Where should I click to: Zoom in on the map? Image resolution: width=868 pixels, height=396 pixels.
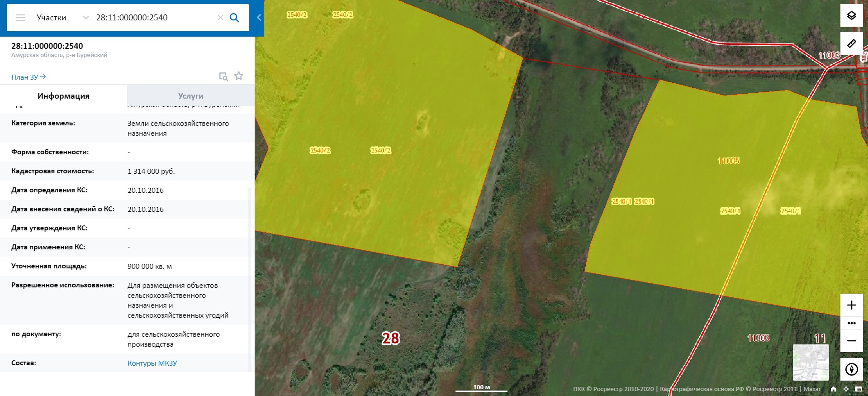click(851, 305)
